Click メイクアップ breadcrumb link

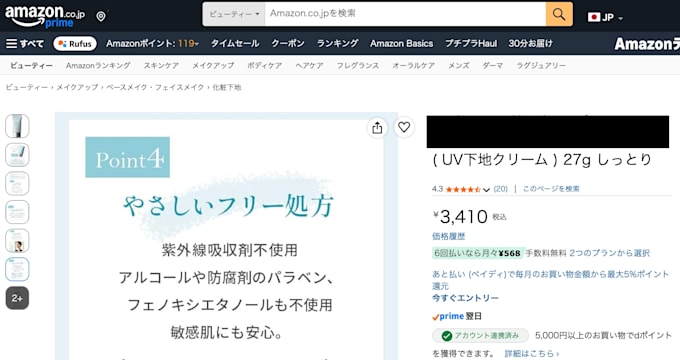tap(77, 87)
